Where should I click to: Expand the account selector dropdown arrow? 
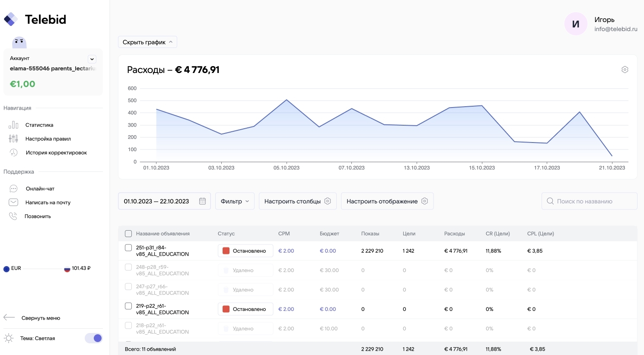click(92, 59)
